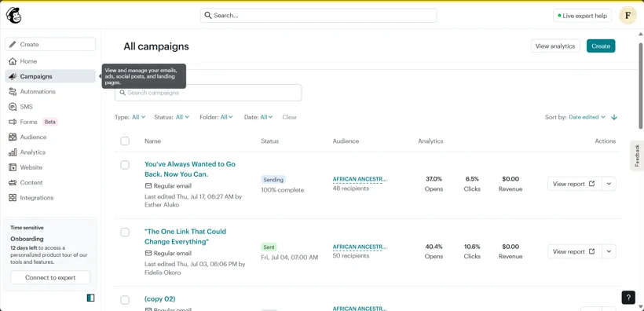Viewport: 644px width, 311px height.
Task: Click the Sent status badge
Action: coord(269,247)
